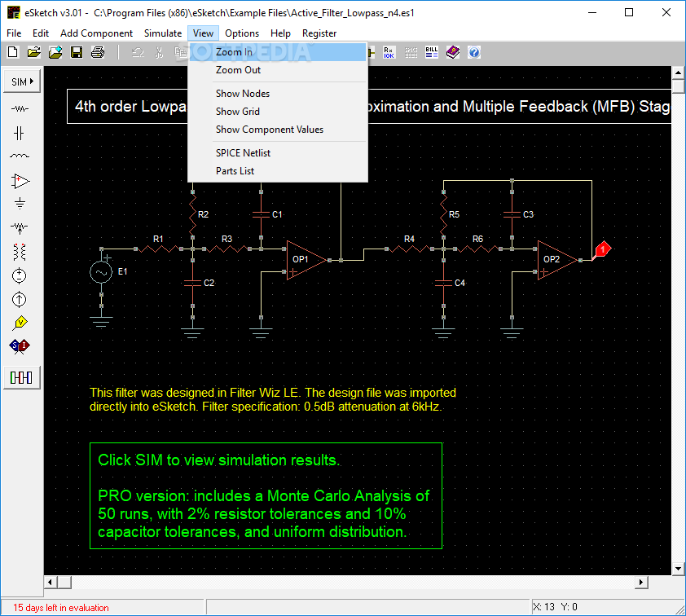Select the transformer component tool
The image size is (686, 616).
click(x=20, y=252)
